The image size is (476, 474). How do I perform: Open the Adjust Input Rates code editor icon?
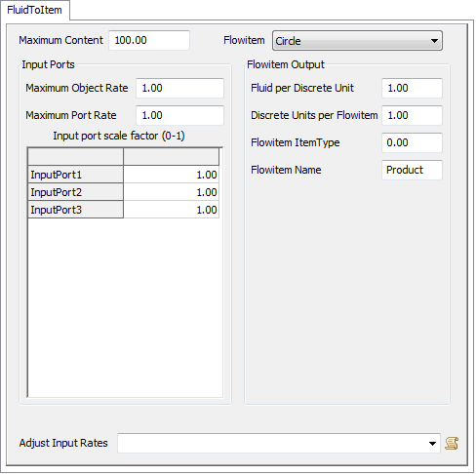(452, 443)
